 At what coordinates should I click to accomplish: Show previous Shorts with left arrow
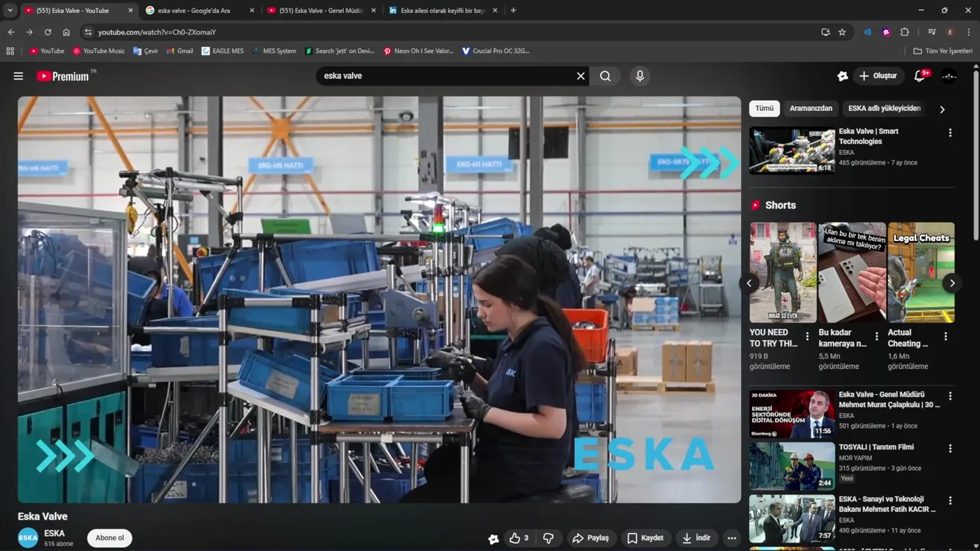pyautogui.click(x=749, y=282)
